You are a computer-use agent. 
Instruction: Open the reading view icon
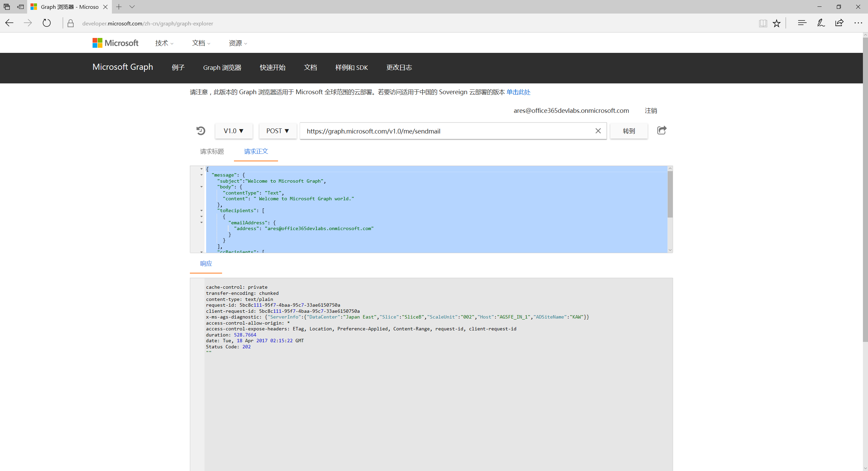point(763,23)
